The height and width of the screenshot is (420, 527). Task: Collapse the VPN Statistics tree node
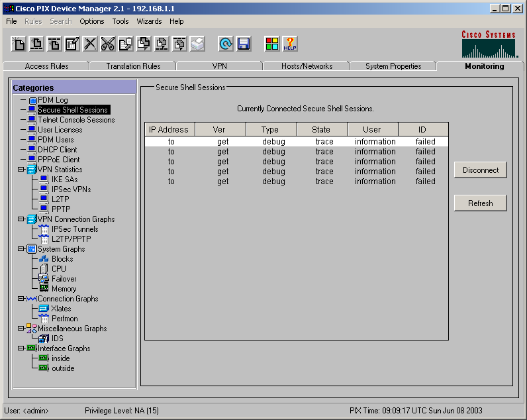[21, 170]
